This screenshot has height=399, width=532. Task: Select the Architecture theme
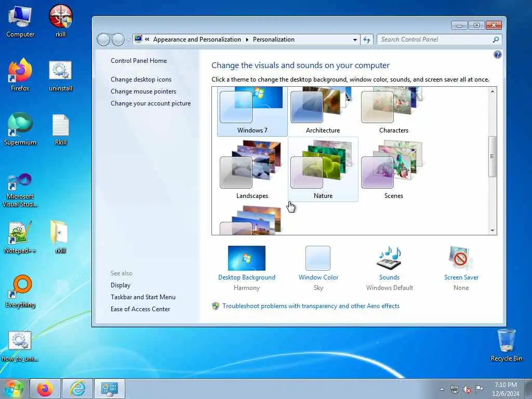[x=323, y=111]
